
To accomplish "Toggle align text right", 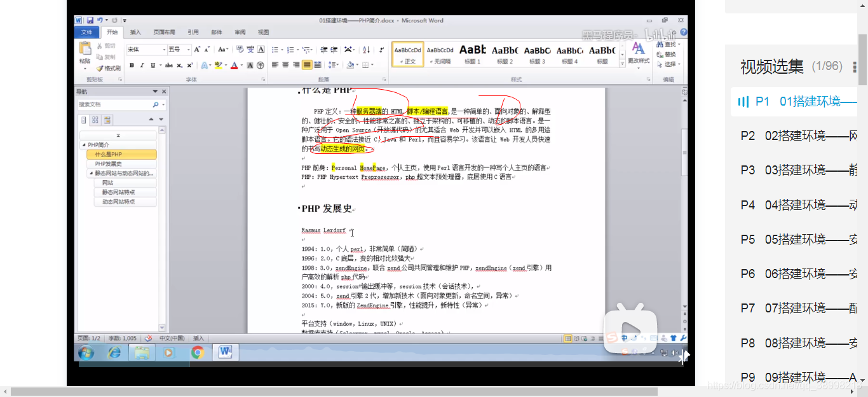I will [296, 65].
